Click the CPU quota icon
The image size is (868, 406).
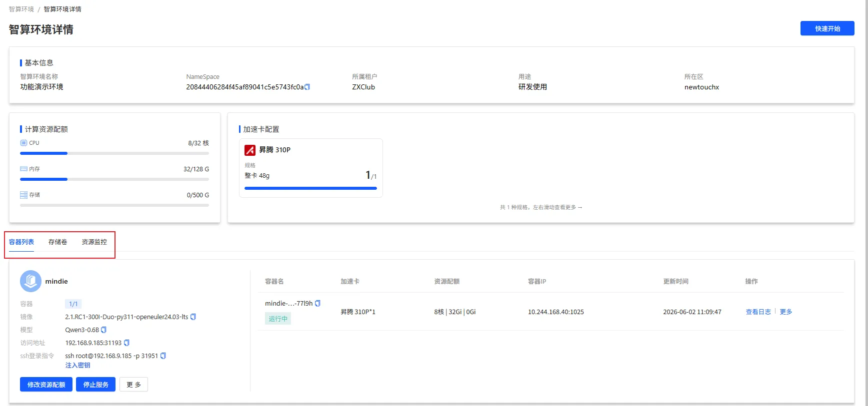(x=23, y=143)
